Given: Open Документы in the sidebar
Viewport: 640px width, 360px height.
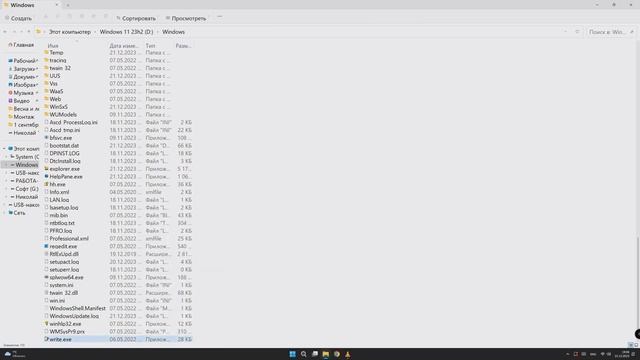Looking at the screenshot, I should pos(23,77).
